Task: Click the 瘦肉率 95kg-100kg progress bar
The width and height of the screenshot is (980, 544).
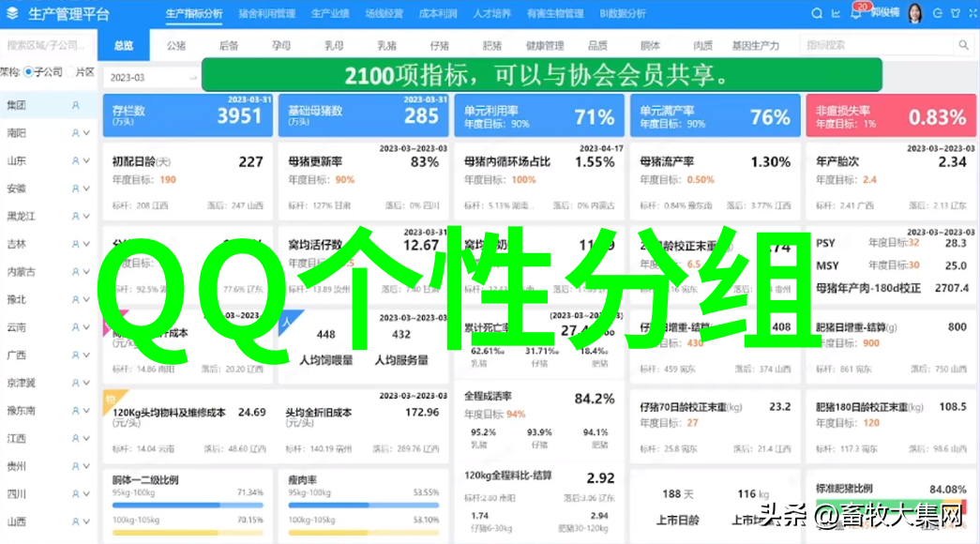Action: [364, 505]
